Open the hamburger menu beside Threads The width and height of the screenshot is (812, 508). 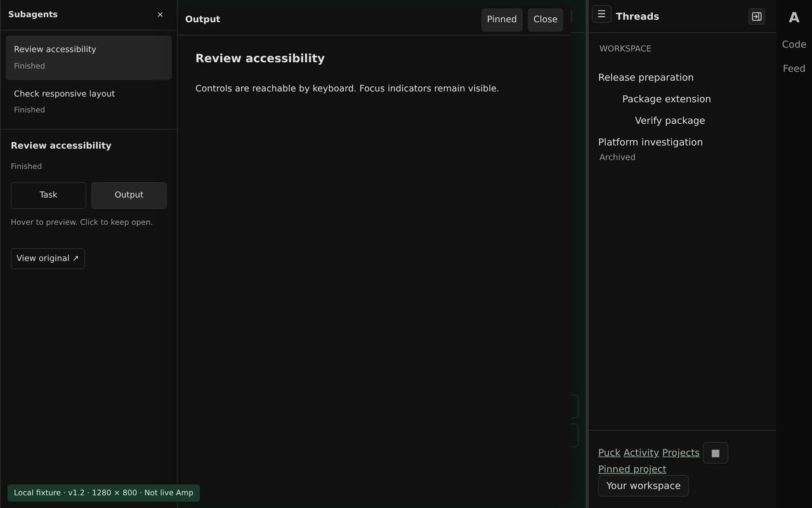tap(601, 14)
